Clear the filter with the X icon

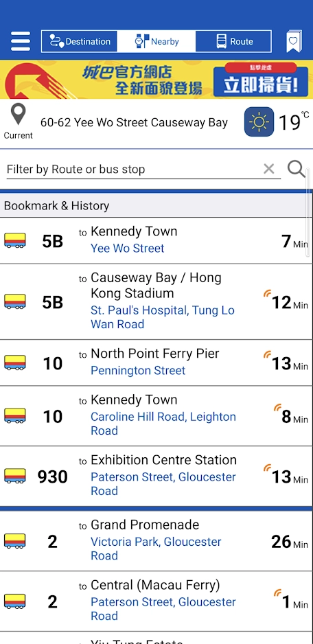pyautogui.click(x=268, y=169)
